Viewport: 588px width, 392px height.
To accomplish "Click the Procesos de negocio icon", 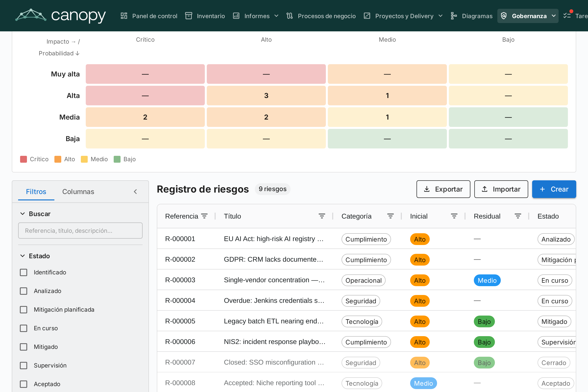I will [x=290, y=16].
